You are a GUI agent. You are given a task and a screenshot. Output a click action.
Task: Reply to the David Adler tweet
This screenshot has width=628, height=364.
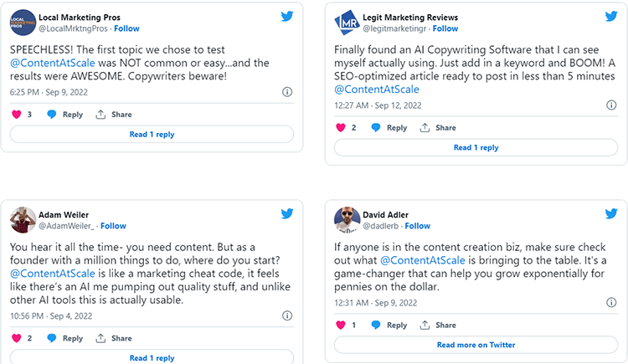click(x=389, y=325)
